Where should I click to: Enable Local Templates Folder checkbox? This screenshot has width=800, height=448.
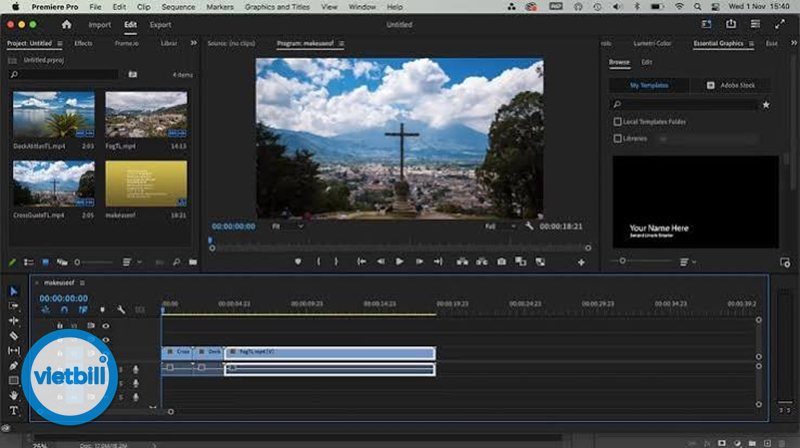[618, 122]
